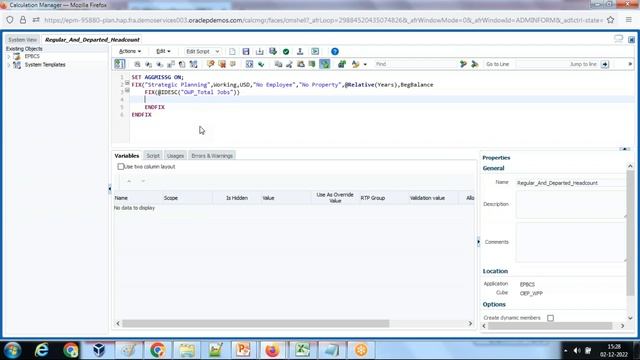Image resolution: width=640 pixels, height=360 pixels.
Task: Click the tracking protection shield icon
Action: click(x=10, y=20)
